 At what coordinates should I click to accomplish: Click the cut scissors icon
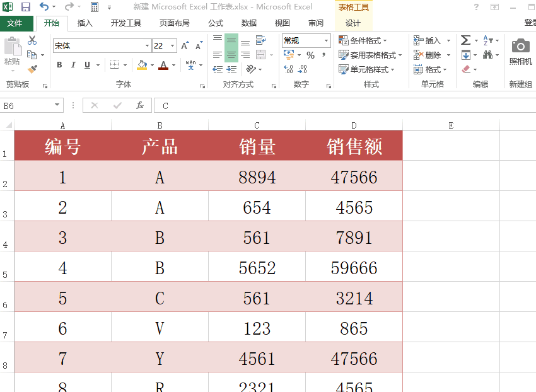coord(32,40)
